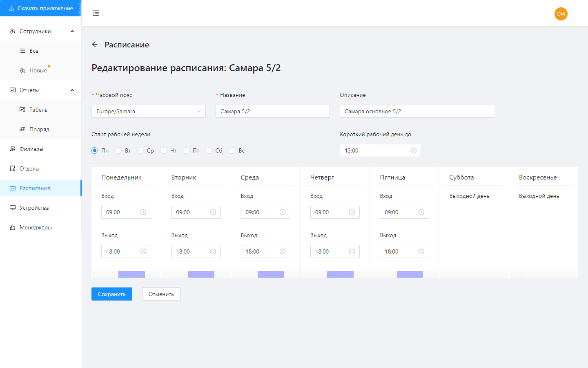The height and width of the screenshot is (368, 588).
Task: Click the Понедельник timeline bar
Action: pyautogui.click(x=131, y=274)
